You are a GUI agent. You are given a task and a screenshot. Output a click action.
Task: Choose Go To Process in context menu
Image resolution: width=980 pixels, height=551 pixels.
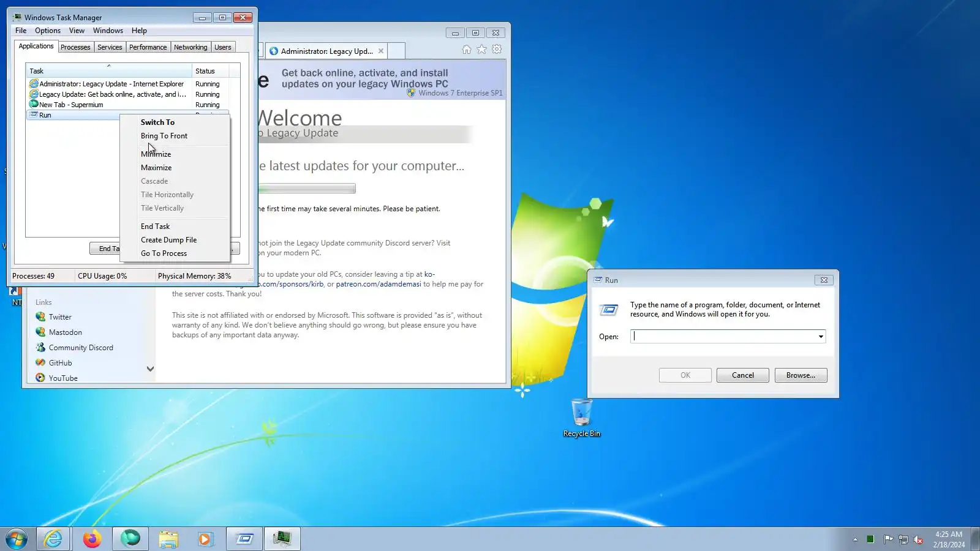tap(175, 253)
